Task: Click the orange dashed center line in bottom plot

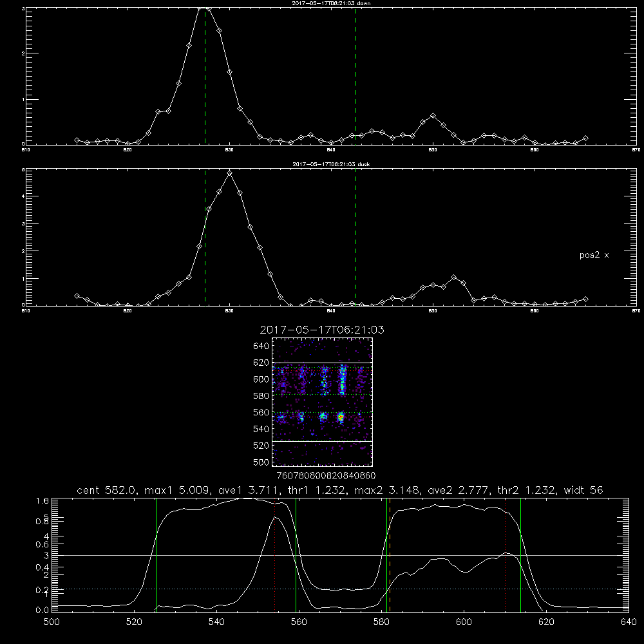Action: point(390,555)
